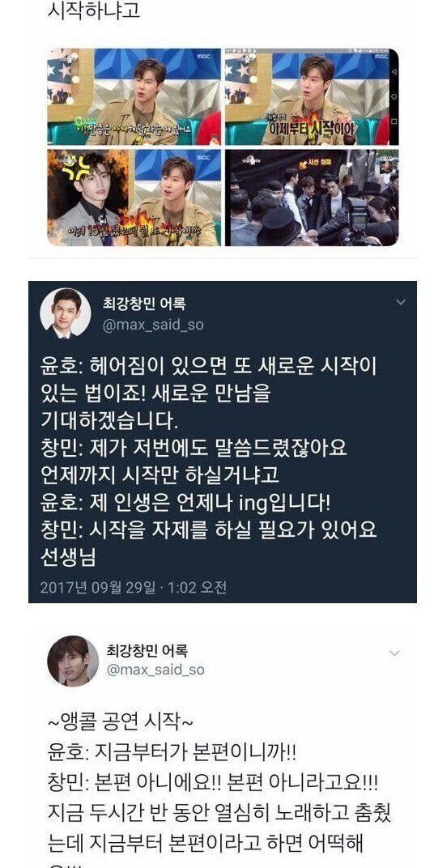
Task: Tap the top post text 시작하냐고
Action: [93, 11]
